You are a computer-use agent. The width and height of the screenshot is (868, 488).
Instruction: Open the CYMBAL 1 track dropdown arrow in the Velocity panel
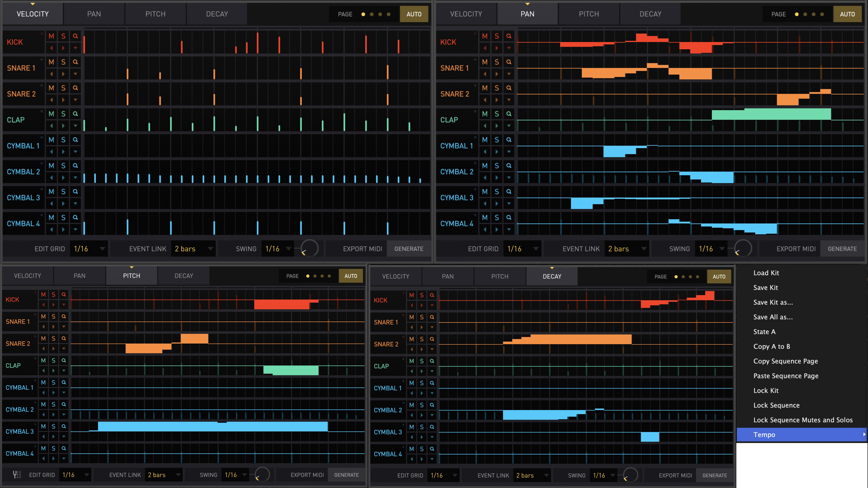pyautogui.click(x=75, y=152)
